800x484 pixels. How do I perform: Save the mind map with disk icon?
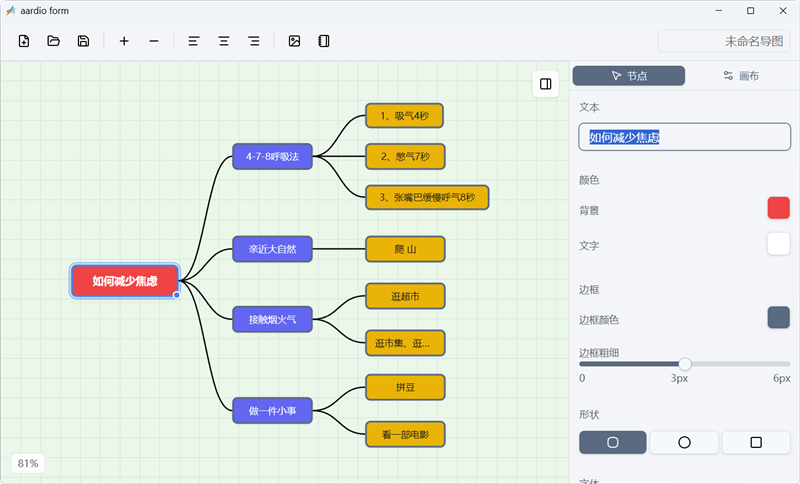coord(83,41)
